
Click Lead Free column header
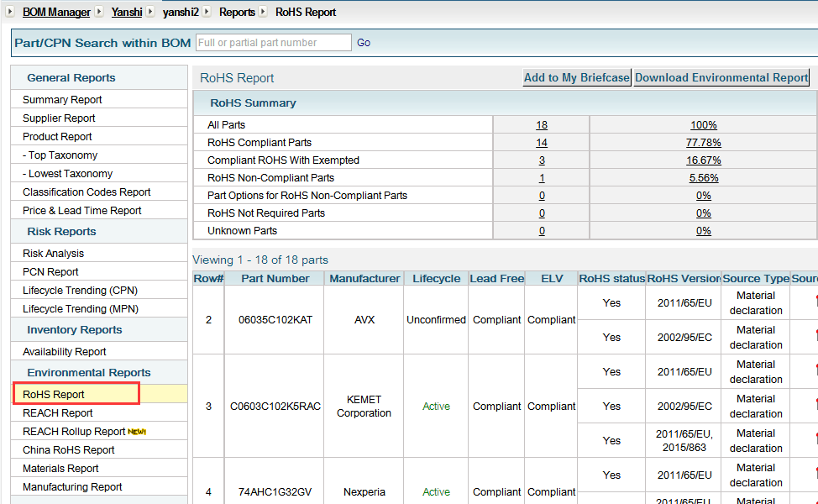point(496,279)
